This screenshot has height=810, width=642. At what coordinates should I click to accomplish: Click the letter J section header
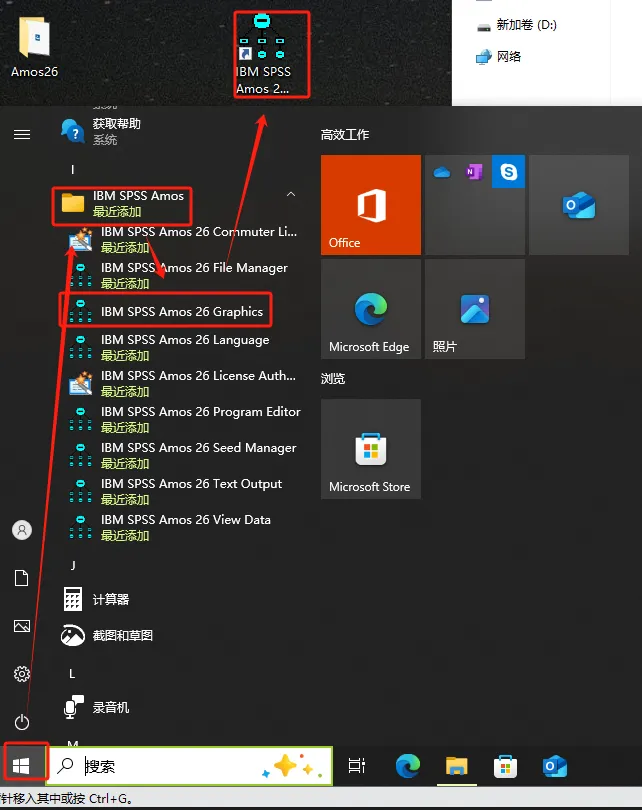click(x=73, y=566)
